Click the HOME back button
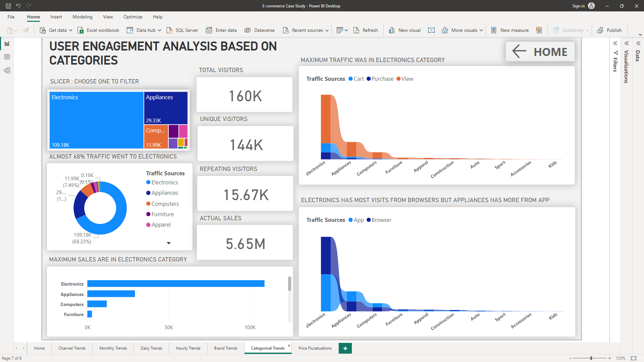 [540, 52]
